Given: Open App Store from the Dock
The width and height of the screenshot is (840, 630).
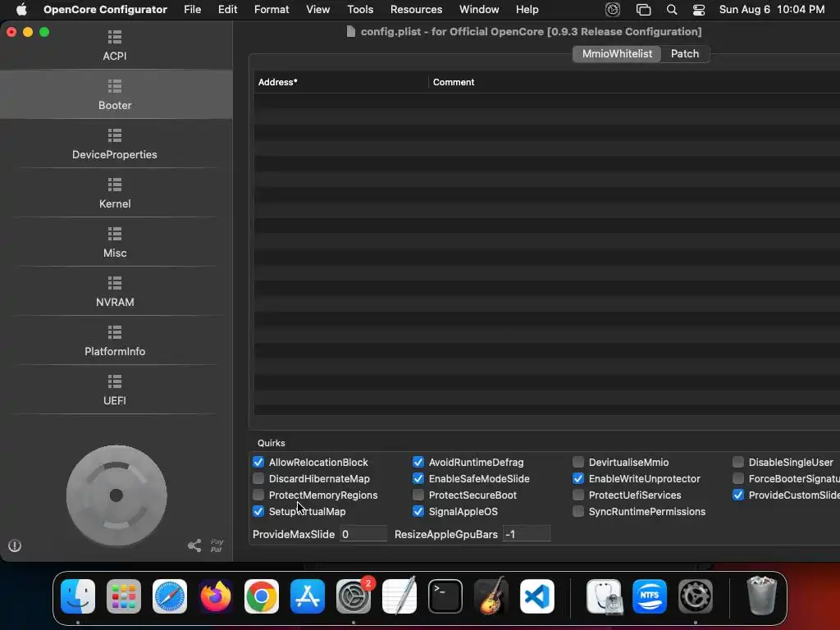Looking at the screenshot, I should [308, 596].
